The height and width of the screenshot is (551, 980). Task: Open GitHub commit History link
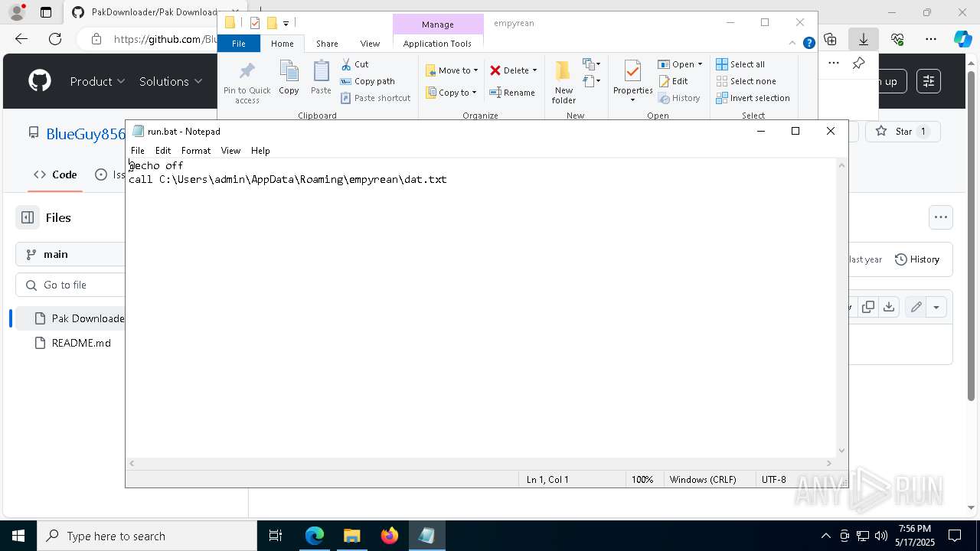pyautogui.click(x=917, y=259)
